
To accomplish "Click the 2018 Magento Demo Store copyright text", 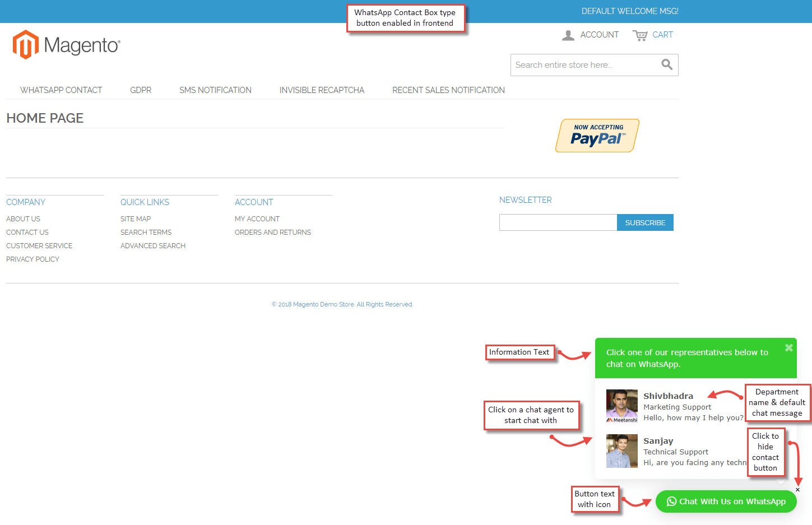I will pyautogui.click(x=342, y=305).
